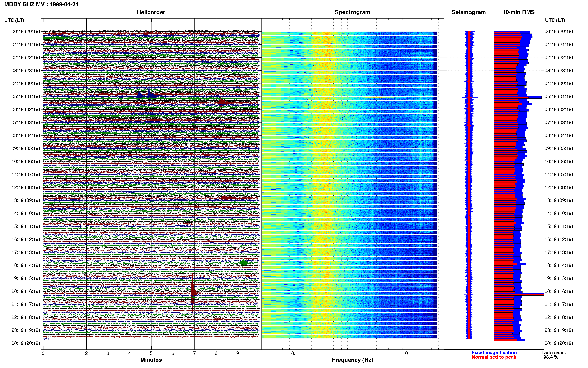
Task: Click left time label 13:19 (09:19)
Action: click(x=26, y=200)
